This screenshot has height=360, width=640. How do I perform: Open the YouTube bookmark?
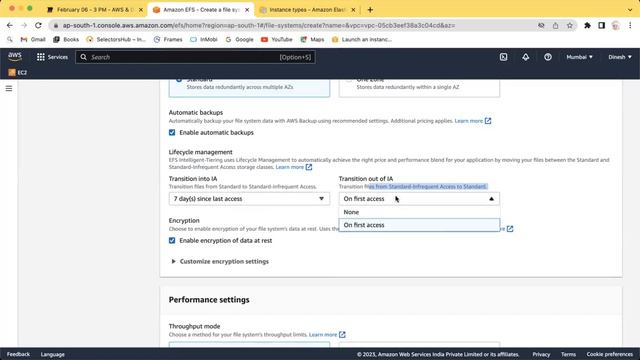(277, 39)
